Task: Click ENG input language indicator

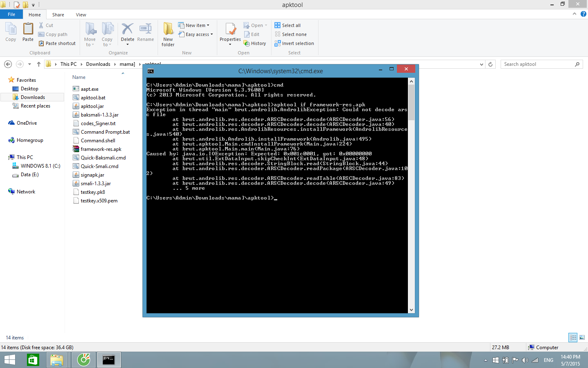Action: pyautogui.click(x=548, y=360)
